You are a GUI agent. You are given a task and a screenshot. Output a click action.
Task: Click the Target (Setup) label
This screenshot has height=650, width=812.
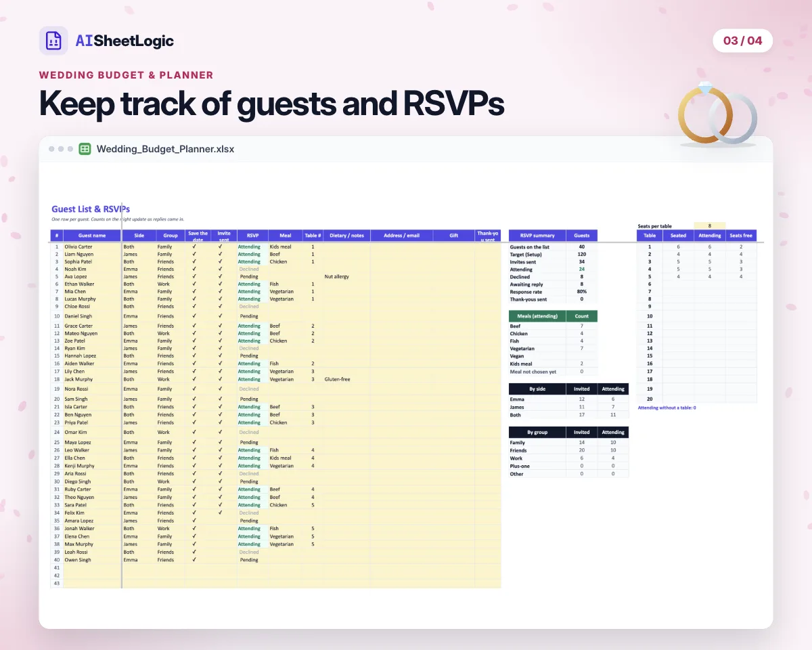(x=525, y=254)
